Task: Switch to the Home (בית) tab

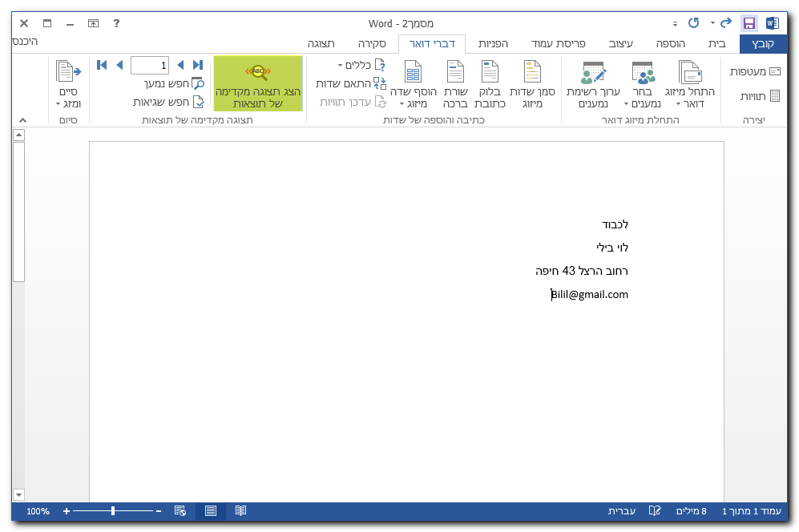Action: (x=716, y=43)
